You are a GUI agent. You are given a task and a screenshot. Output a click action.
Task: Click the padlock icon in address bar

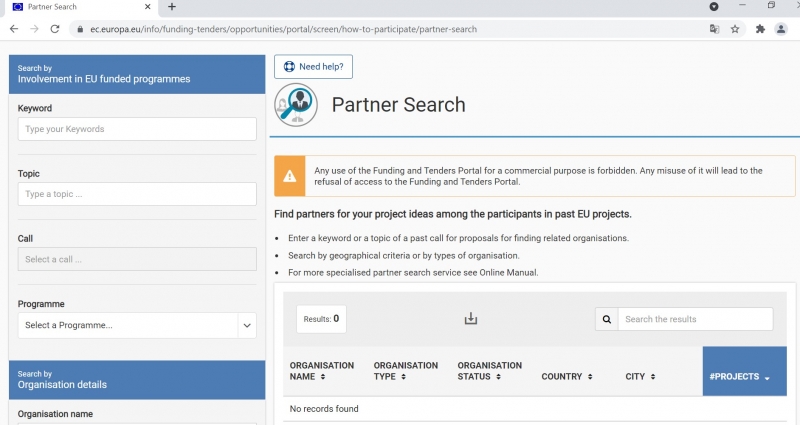click(80, 30)
